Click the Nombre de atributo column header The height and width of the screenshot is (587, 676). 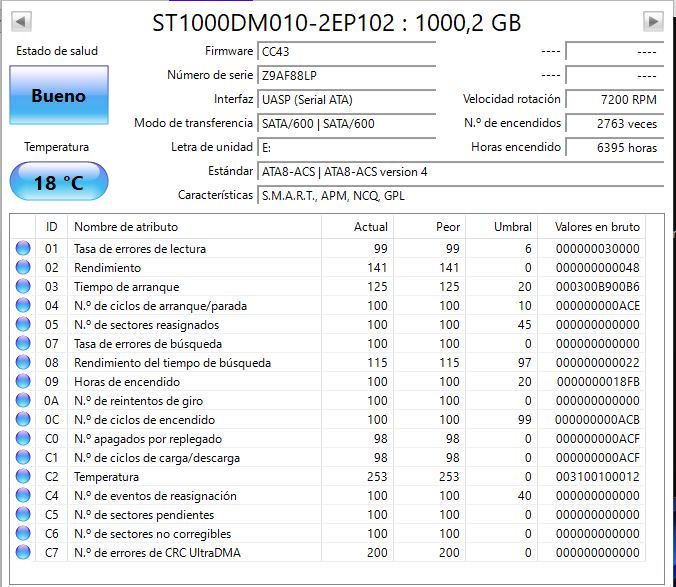[194, 227]
